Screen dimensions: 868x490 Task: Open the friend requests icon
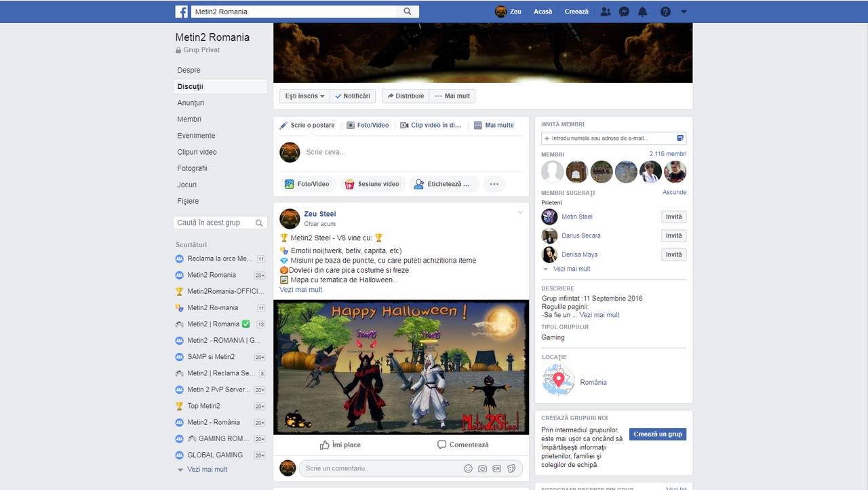(x=606, y=12)
